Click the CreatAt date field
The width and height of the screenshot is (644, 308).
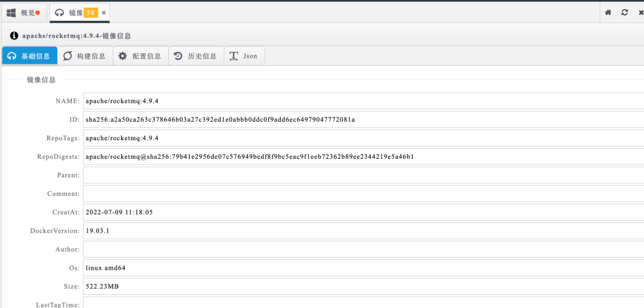[364, 212]
